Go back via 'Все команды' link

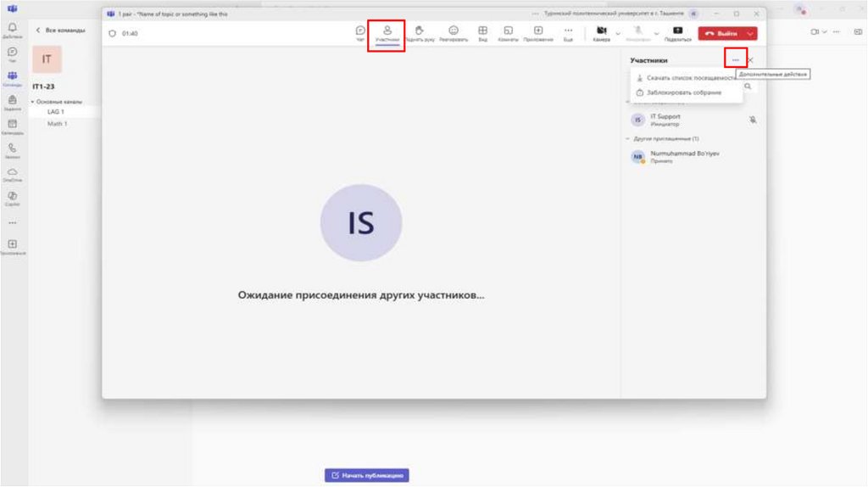click(60, 30)
